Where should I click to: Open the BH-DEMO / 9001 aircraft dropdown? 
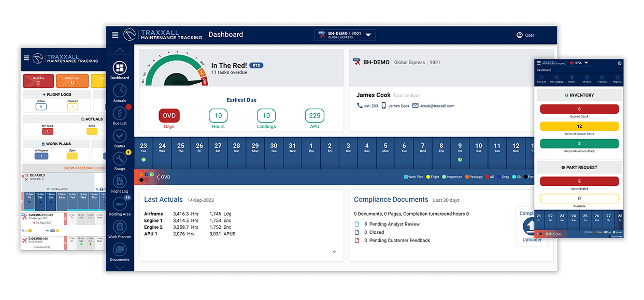click(x=345, y=35)
